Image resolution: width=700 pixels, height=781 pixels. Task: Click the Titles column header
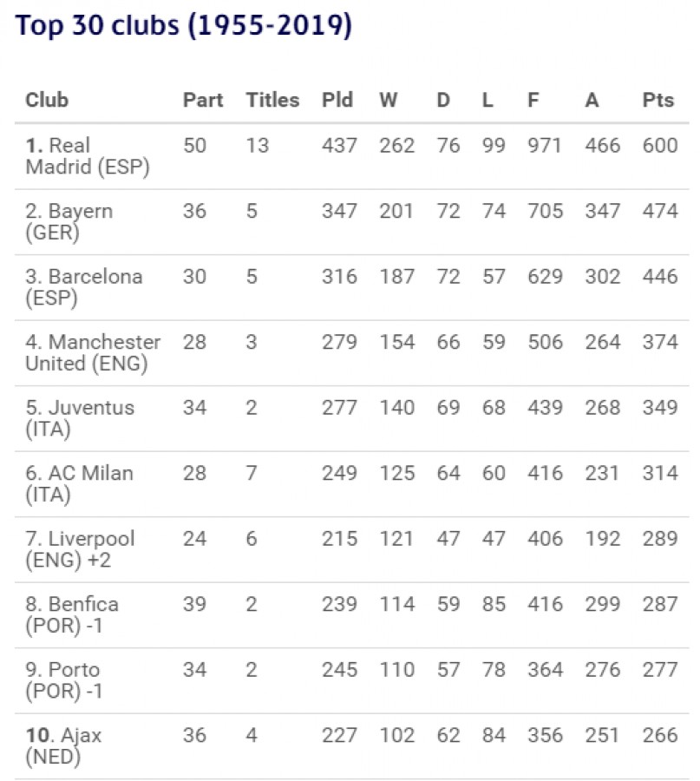[x=272, y=100]
